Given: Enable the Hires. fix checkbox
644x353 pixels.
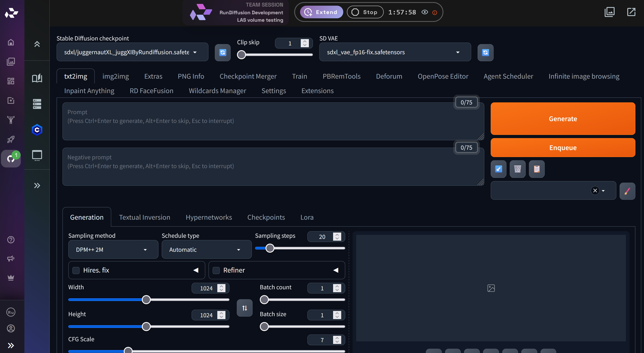Looking at the screenshot, I should [76, 270].
